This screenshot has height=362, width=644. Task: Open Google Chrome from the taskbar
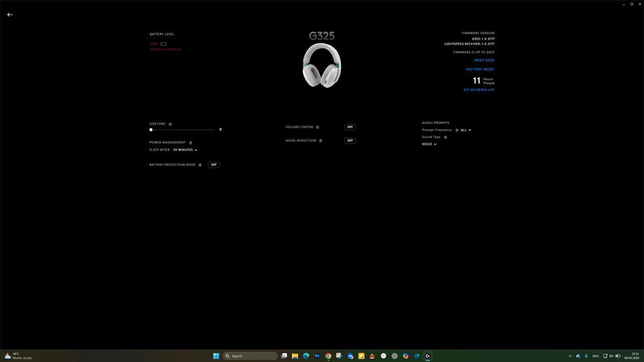point(328,356)
